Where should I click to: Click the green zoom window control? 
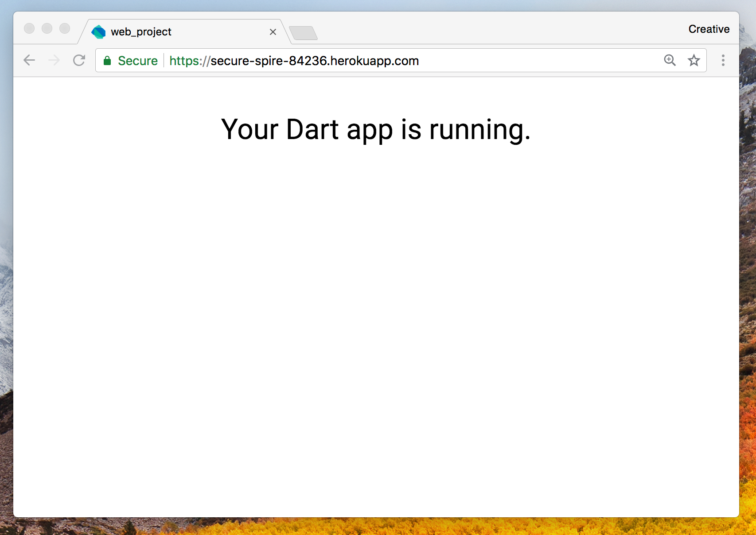64,28
